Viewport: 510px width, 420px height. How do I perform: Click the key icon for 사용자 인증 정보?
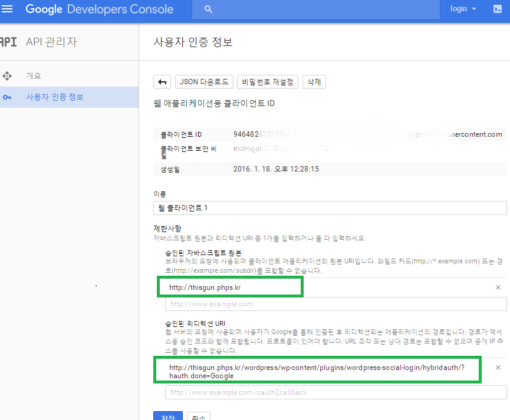(x=8, y=97)
